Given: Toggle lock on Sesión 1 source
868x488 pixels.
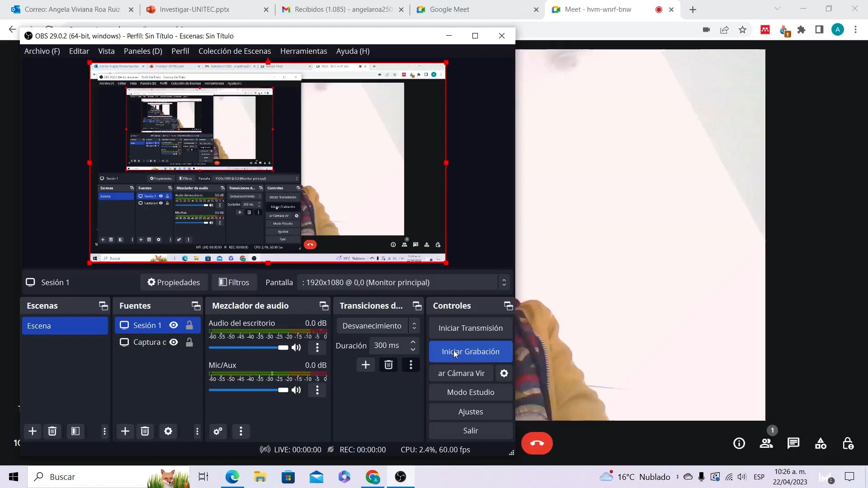Looking at the screenshot, I should coord(189,325).
